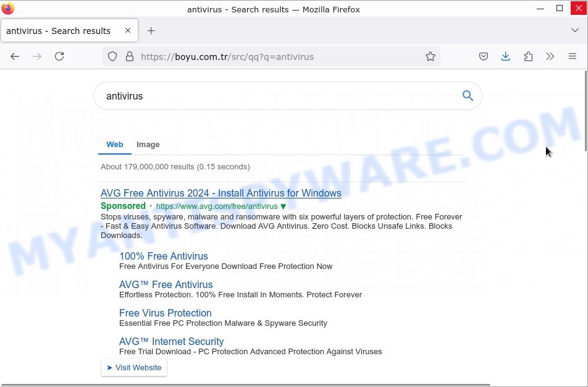588x387 pixels.
Task: Open the Firefox application menu
Action: click(x=572, y=57)
